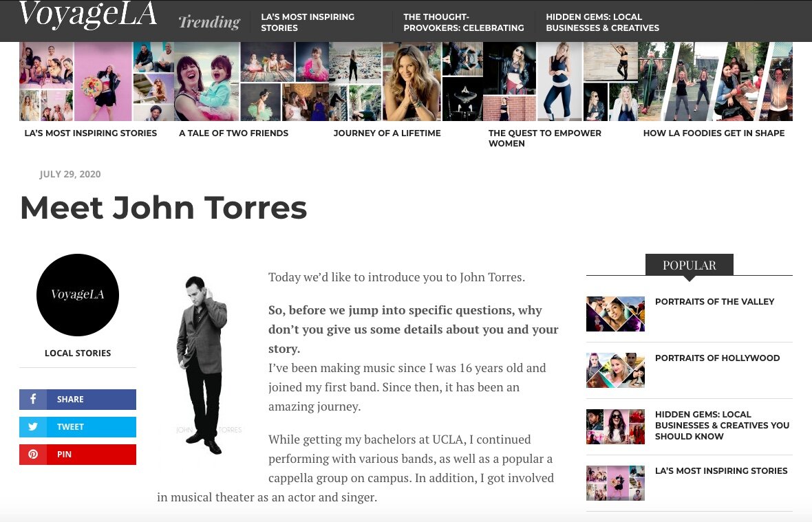Click the Meet John Torres headline
812x522 pixels.
point(164,208)
